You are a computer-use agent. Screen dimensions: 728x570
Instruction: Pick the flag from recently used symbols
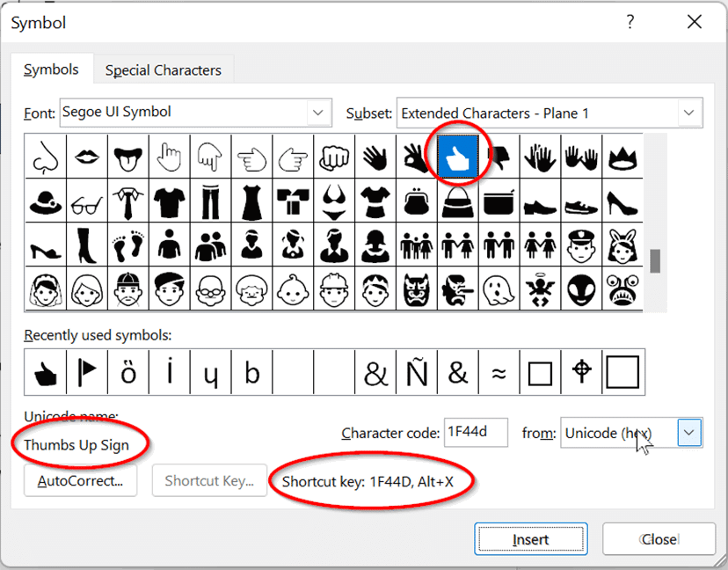[87, 372]
